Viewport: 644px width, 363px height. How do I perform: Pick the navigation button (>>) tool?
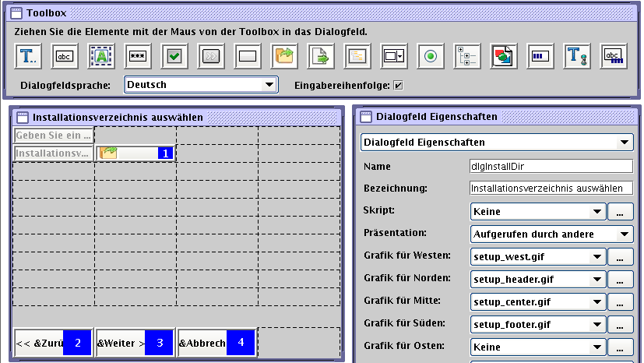click(x=211, y=56)
